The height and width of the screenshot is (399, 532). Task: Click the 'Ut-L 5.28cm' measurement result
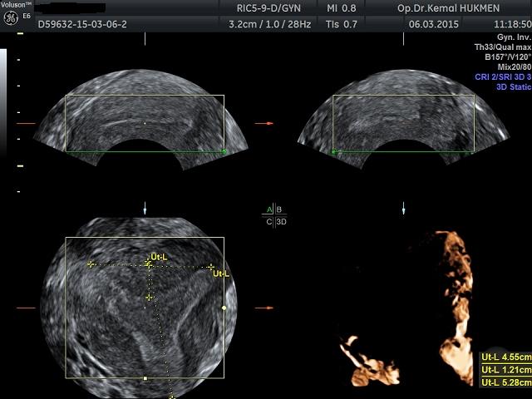(x=506, y=382)
